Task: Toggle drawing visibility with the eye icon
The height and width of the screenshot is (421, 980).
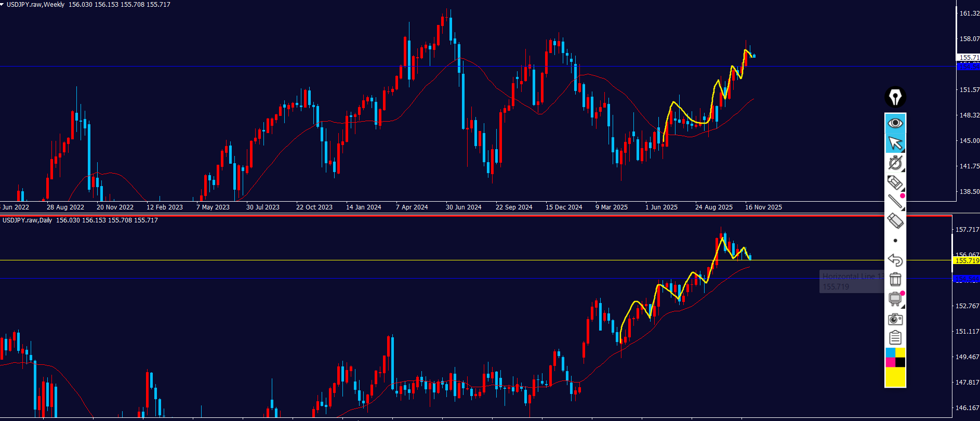Action: [895, 123]
